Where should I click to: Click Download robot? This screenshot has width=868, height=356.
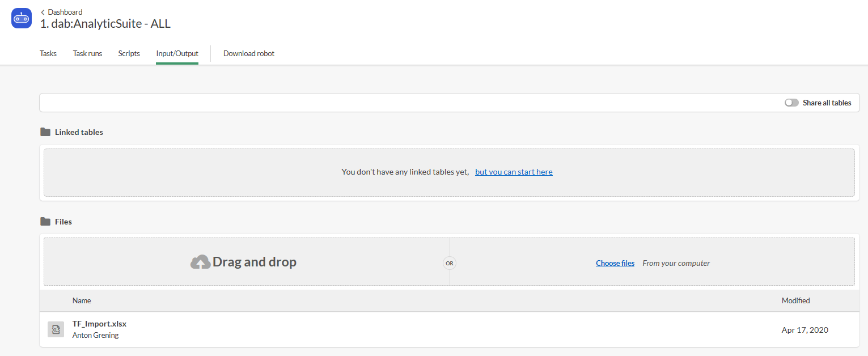(249, 53)
